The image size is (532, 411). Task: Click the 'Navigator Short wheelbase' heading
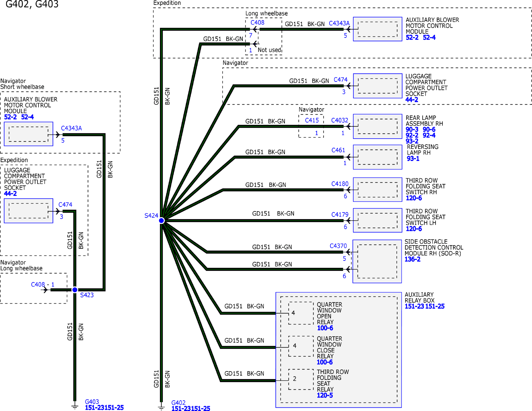(x=22, y=84)
